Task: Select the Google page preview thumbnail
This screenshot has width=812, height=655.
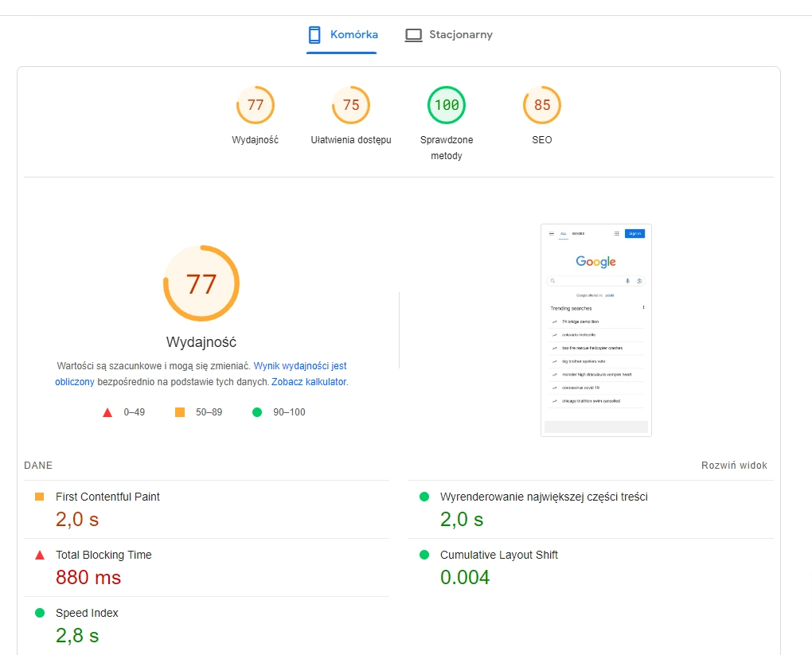Action: 595,329
